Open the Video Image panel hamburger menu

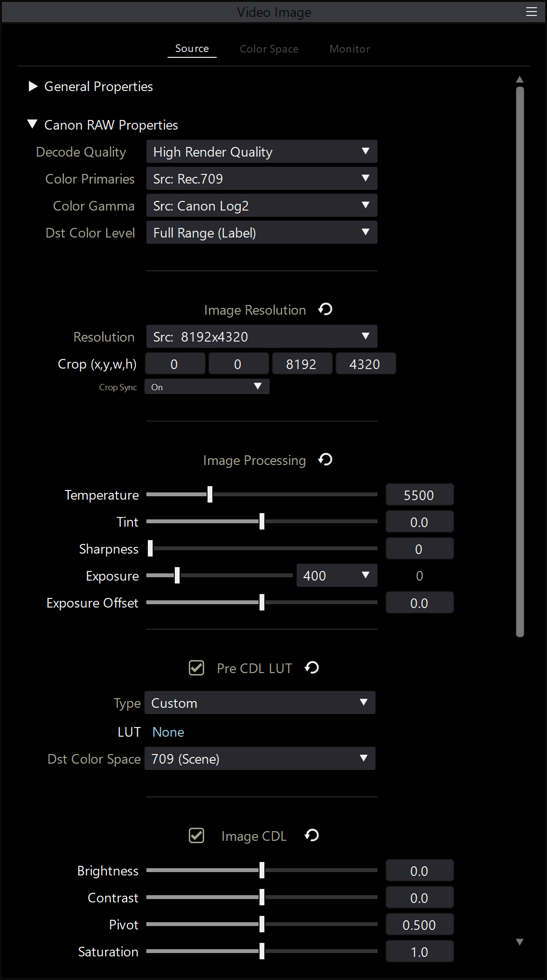pos(531,12)
